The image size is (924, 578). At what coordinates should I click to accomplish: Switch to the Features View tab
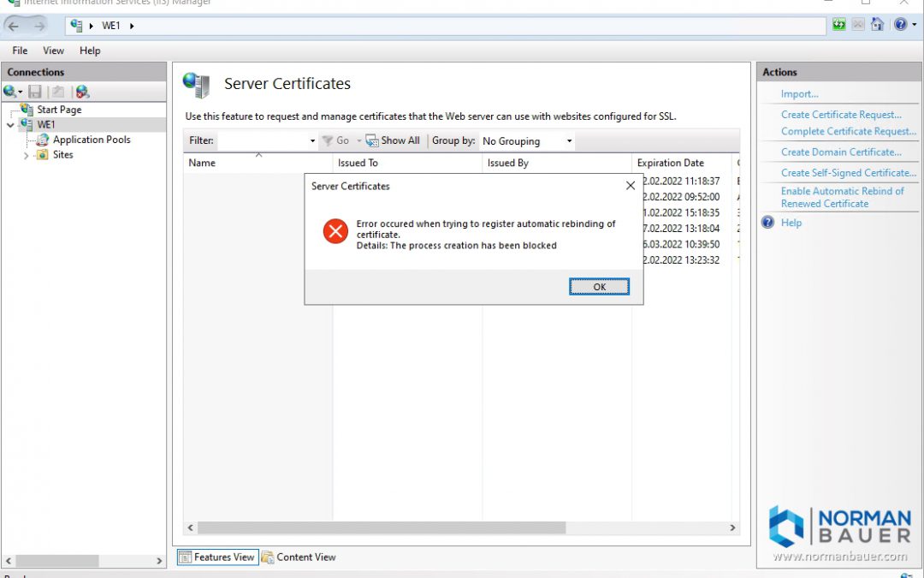217,557
